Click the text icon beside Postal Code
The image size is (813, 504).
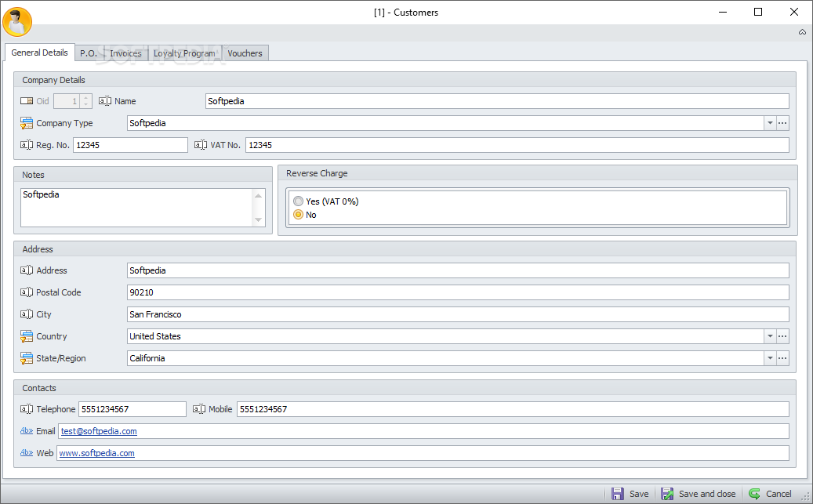[x=27, y=292]
